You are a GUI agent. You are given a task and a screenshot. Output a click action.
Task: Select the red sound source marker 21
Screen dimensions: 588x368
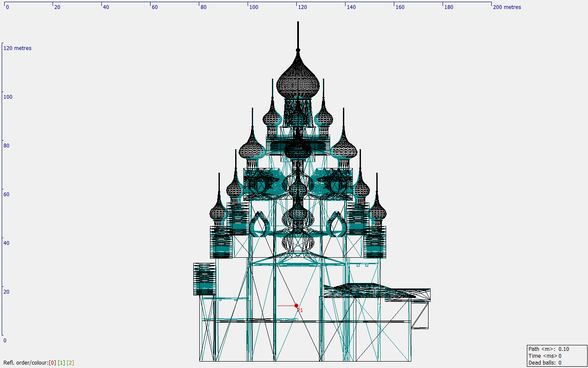[x=296, y=306]
